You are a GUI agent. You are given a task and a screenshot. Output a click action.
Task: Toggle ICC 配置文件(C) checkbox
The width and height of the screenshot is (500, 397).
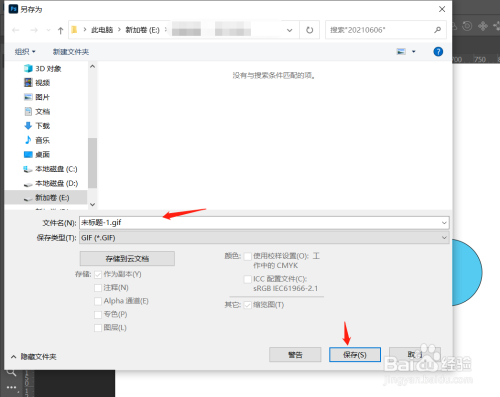click(x=248, y=279)
